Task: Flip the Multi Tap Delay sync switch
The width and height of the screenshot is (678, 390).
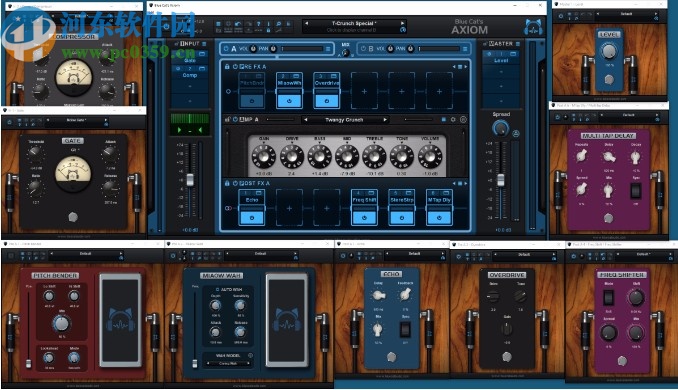Action: point(635,191)
